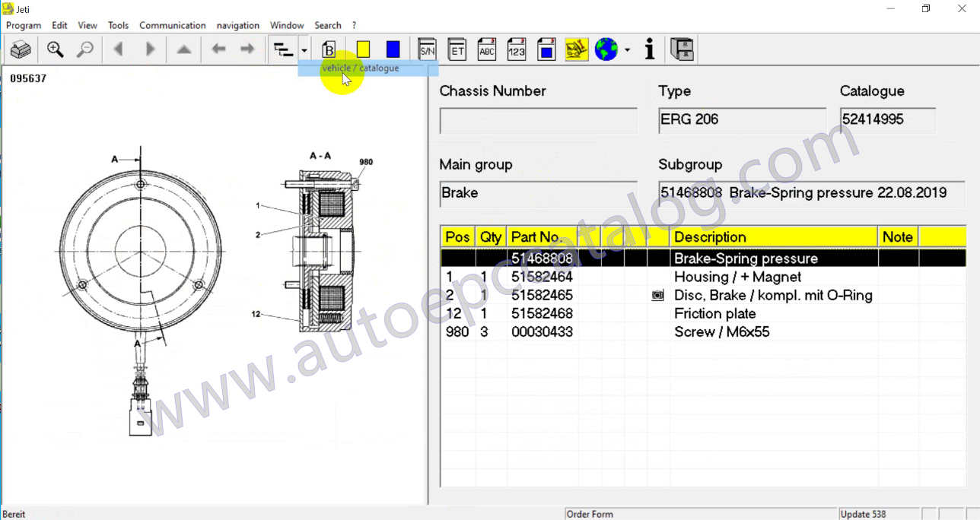Go up one level using the up arrow
980x520 pixels.
point(183,49)
